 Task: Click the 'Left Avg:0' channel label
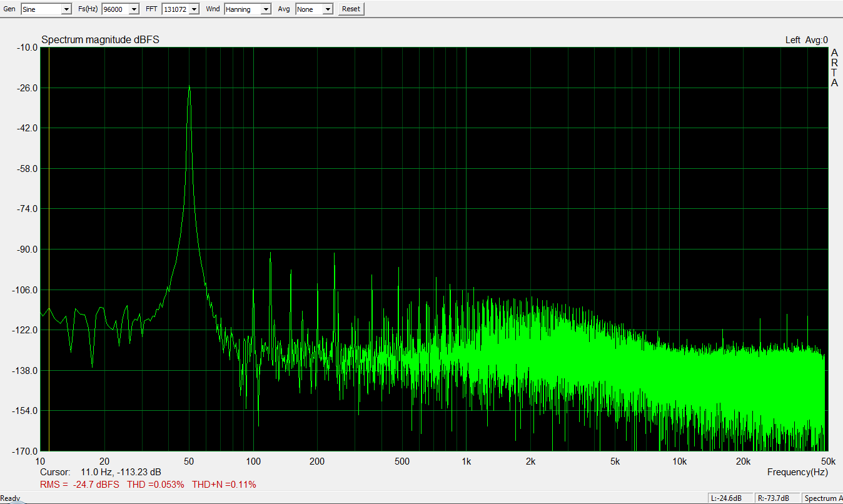coord(806,40)
